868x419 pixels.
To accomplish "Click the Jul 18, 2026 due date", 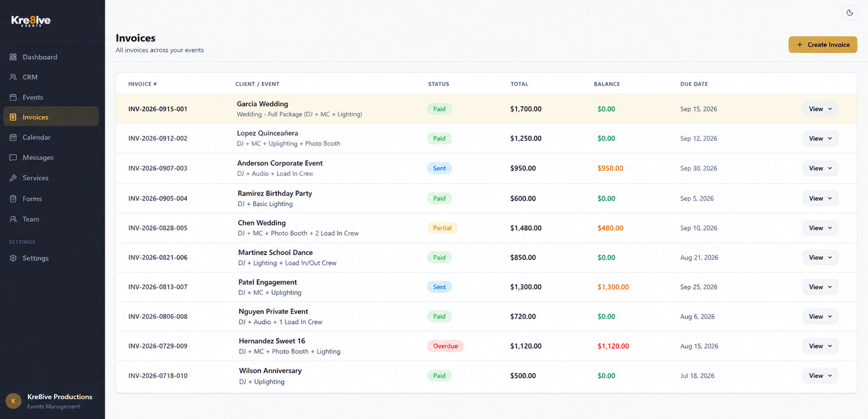I will click(x=697, y=375).
